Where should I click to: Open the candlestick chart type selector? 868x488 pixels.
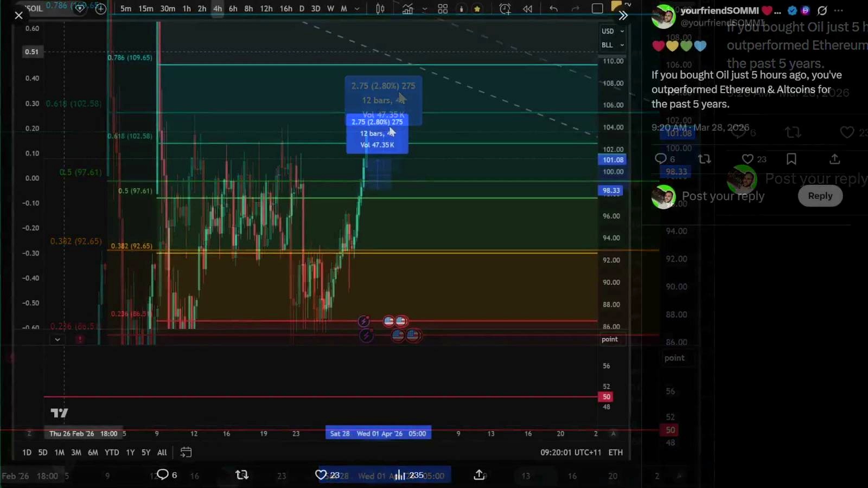[380, 9]
